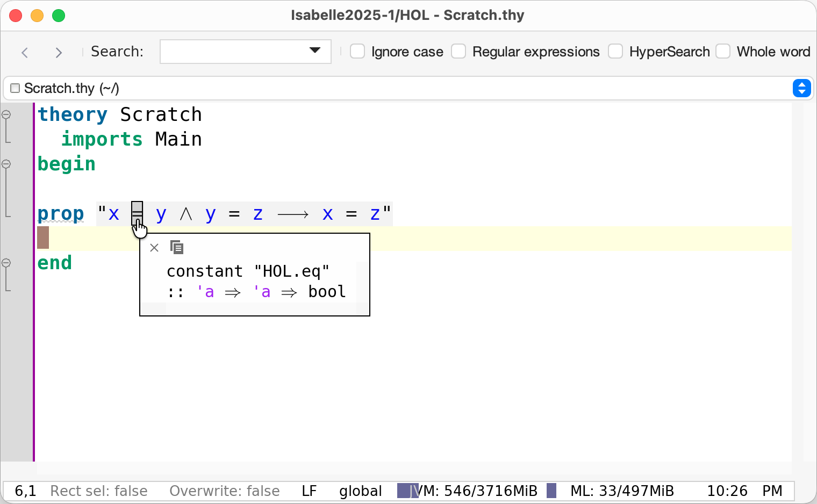Detach the tooltip popup via copy icon
The height and width of the screenshot is (504, 817).
[177, 247]
